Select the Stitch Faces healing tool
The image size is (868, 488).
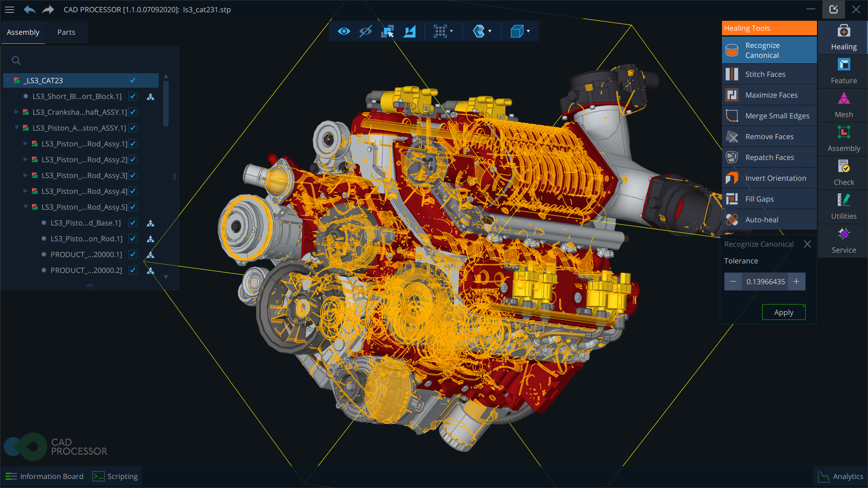765,74
